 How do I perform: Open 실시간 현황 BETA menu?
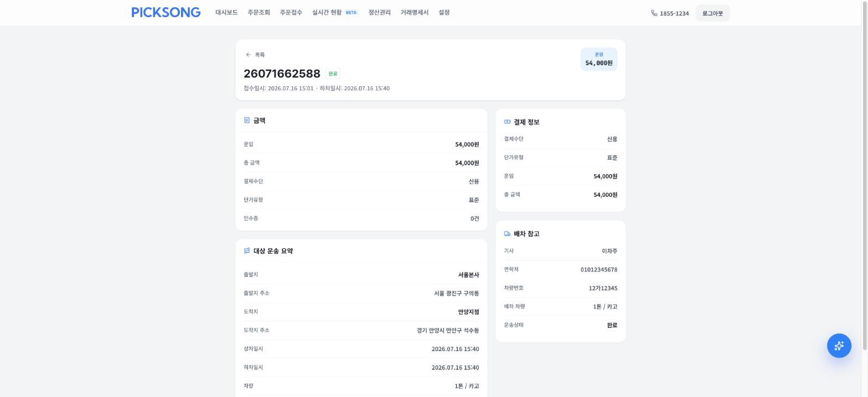(335, 12)
